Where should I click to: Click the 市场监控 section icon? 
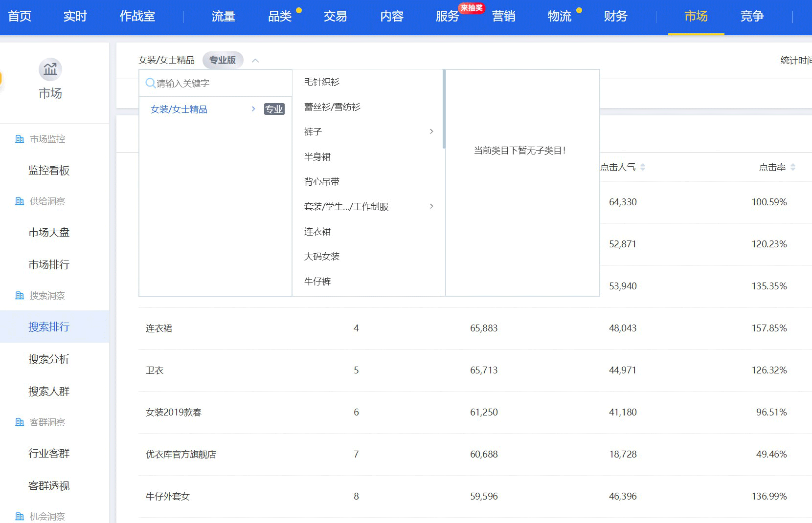pyautogui.click(x=20, y=139)
